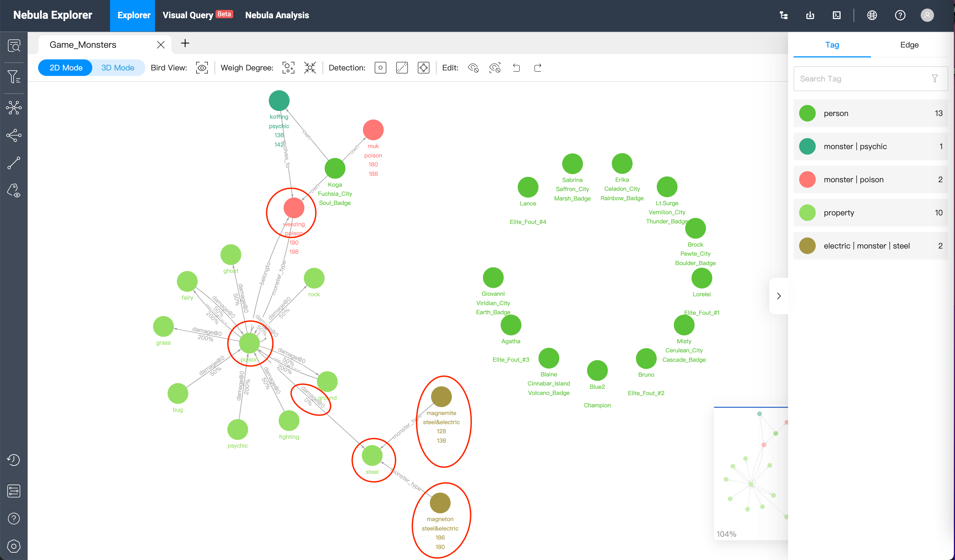Switch to 2D Mode
The image size is (955, 560).
(65, 68)
